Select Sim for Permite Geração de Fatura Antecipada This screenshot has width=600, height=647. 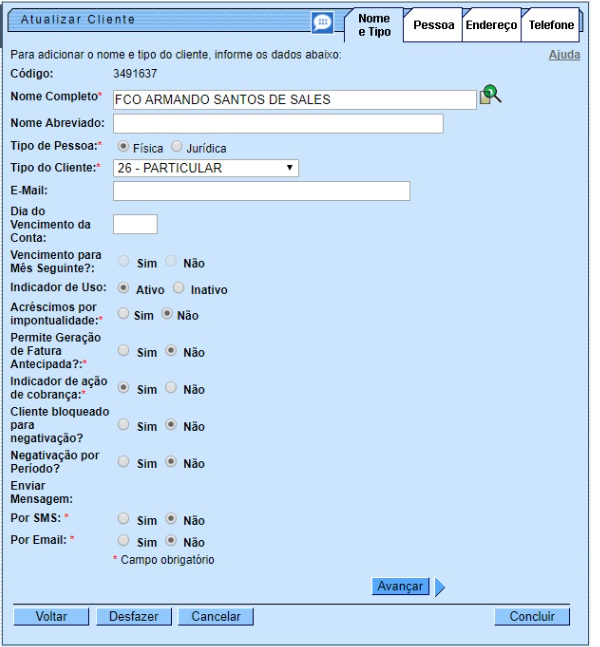[123, 351]
